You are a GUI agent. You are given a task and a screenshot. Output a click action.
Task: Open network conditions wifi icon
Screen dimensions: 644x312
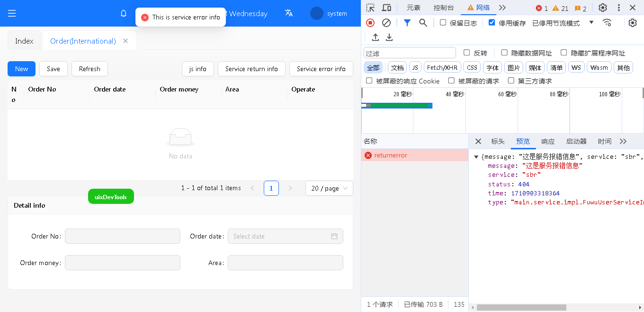click(607, 22)
